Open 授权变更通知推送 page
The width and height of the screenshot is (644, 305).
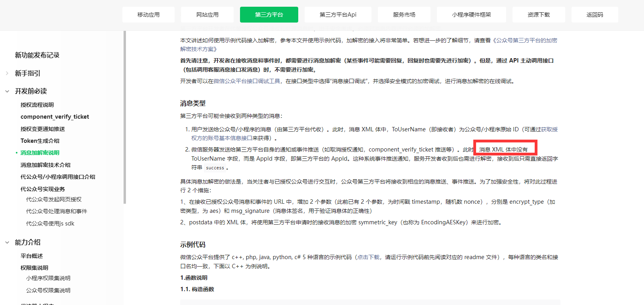43,129
